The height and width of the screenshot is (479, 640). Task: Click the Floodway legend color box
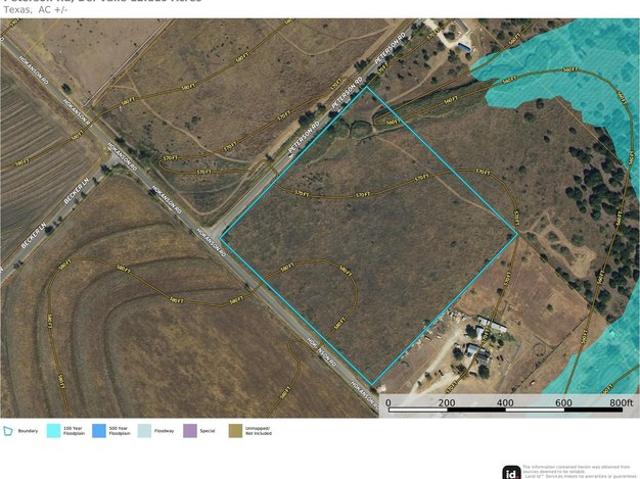(144, 431)
